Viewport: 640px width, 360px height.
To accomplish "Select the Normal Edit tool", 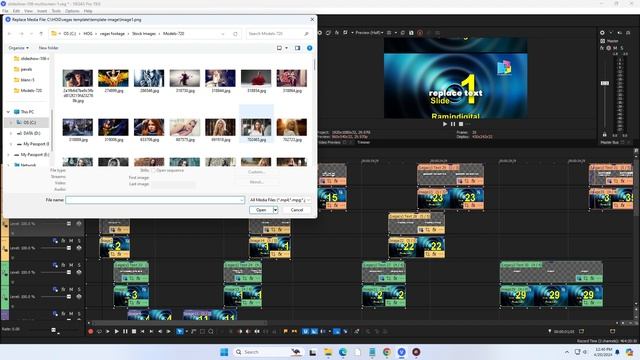I will [x=180, y=331].
